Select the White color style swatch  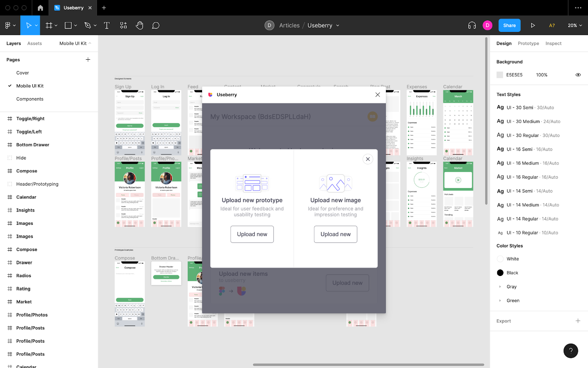(x=500, y=259)
